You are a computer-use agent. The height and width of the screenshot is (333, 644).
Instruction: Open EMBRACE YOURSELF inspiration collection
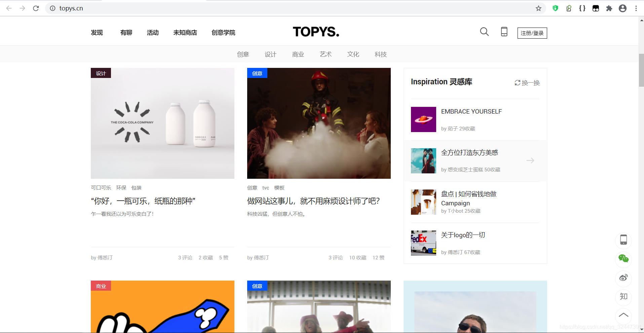click(x=471, y=112)
